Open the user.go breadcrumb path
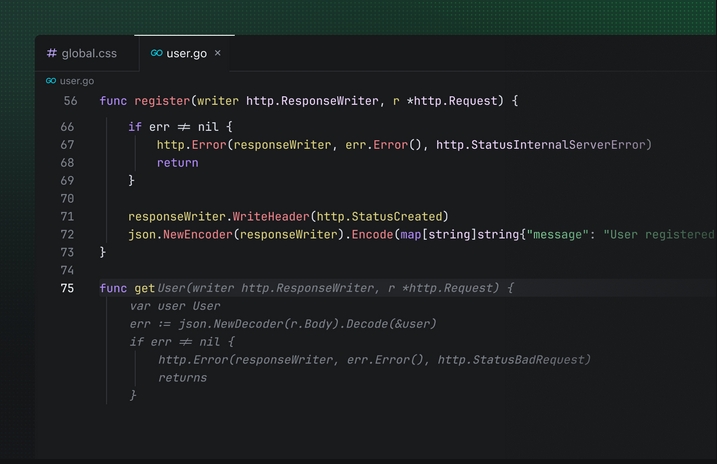717x464 pixels. click(76, 81)
